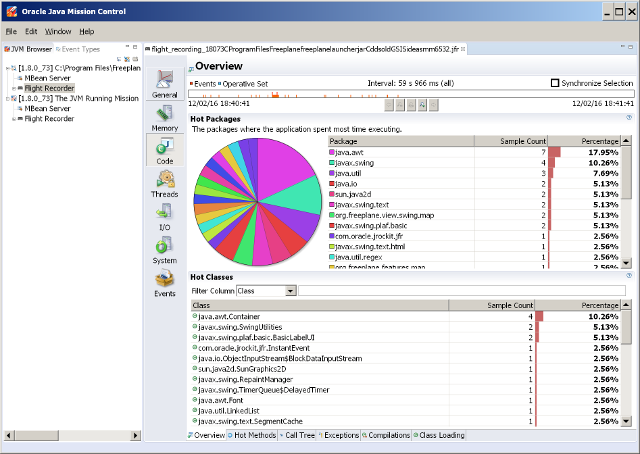Viewport: 640px width, 454px height.
Task: Click the help icon for Hot Packages
Action: click(x=629, y=118)
